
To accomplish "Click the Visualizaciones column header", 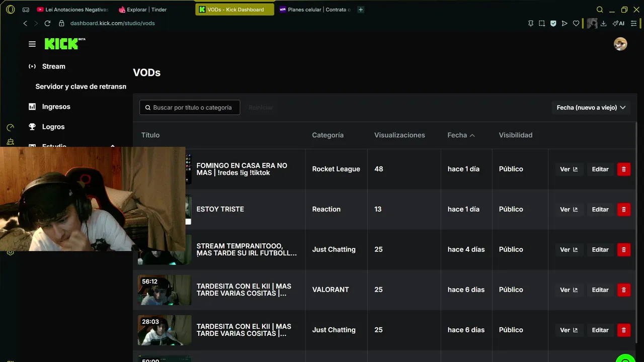I will click(399, 135).
